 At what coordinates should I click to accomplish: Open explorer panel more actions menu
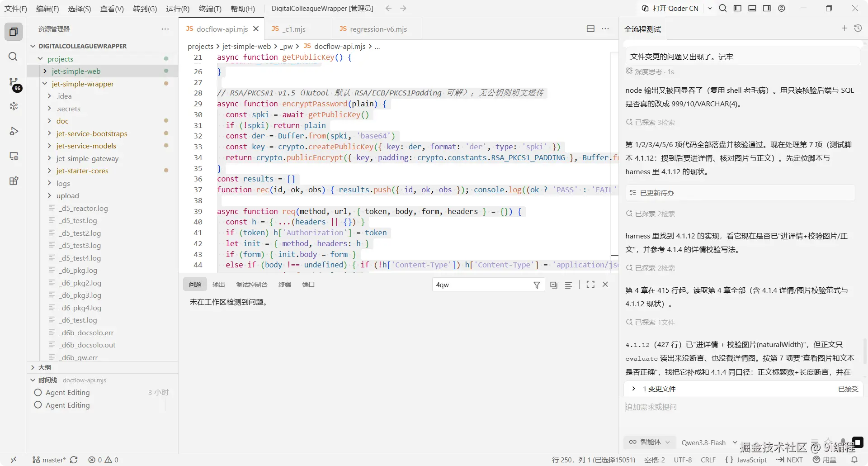(165, 29)
